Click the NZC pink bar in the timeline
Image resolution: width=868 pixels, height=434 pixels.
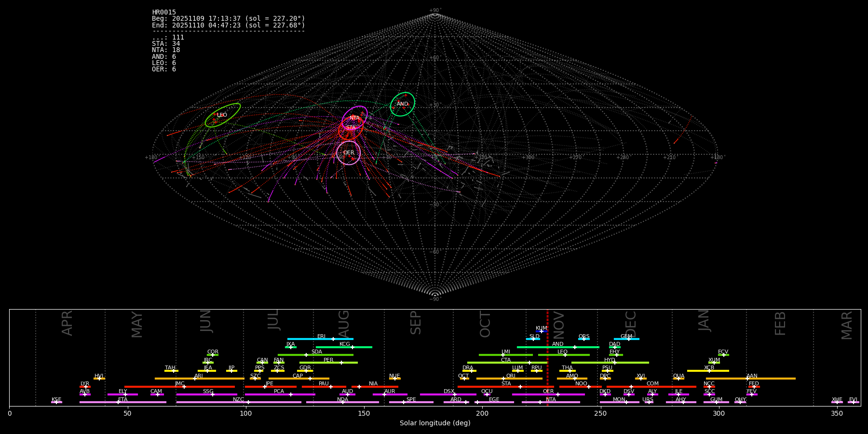point(239,402)
